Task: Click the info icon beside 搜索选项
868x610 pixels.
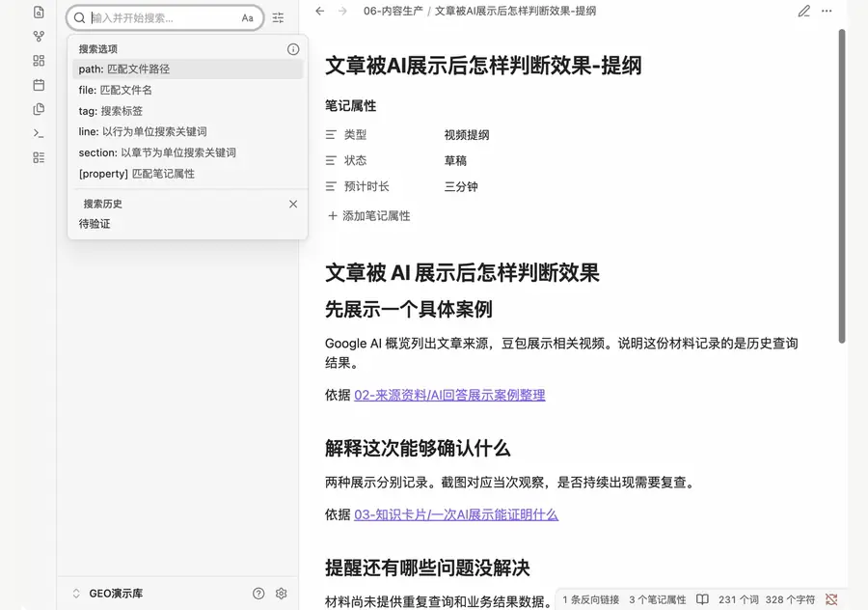Action: point(293,49)
